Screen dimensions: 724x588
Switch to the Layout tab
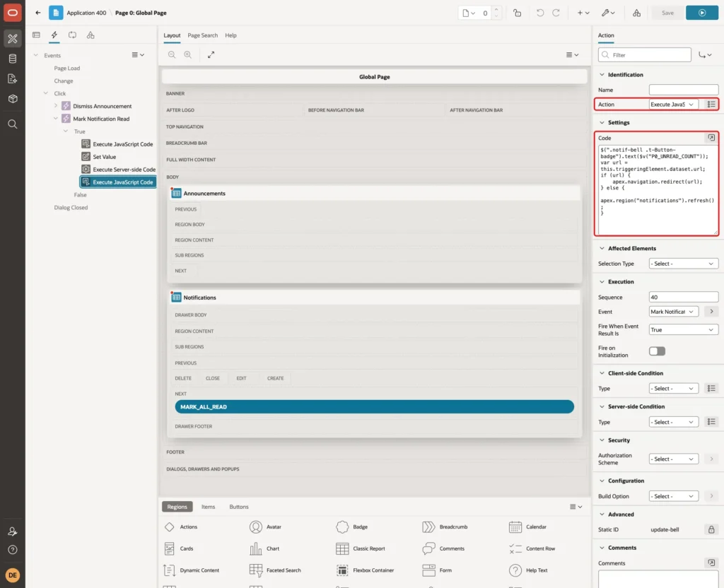[172, 35]
